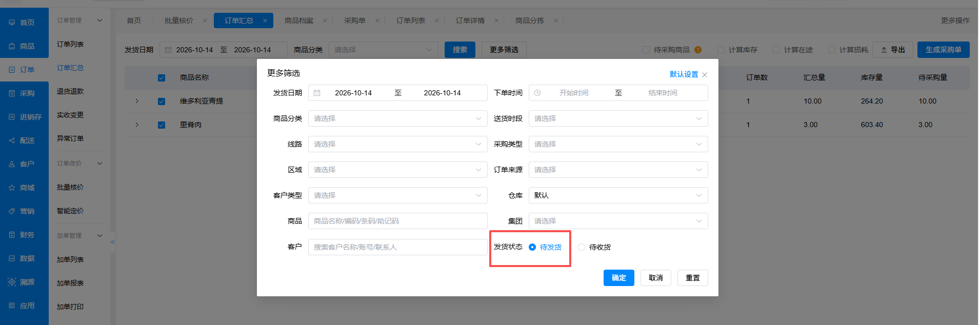This screenshot has height=325, width=980.
Task: Open the 线路 dropdown in the filter dialog
Action: [x=397, y=144]
